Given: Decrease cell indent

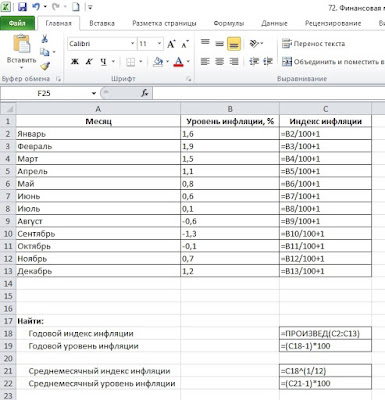Looking at the screenshot, I should tap(254, 62).
